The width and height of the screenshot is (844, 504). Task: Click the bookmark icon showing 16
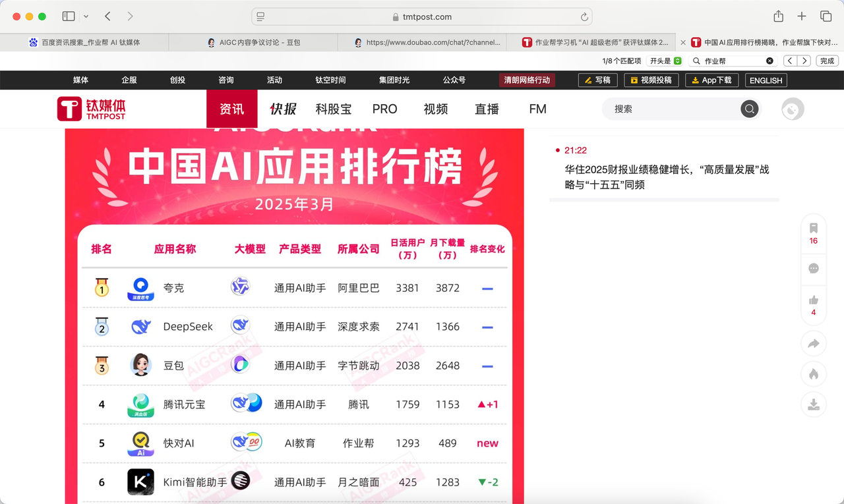(x=814, y=228)
